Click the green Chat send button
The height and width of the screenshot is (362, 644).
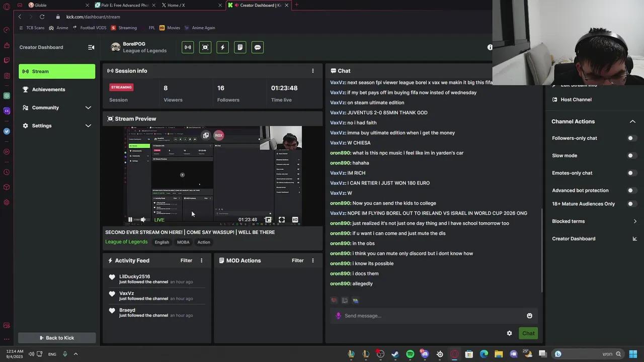coord(528,333)
